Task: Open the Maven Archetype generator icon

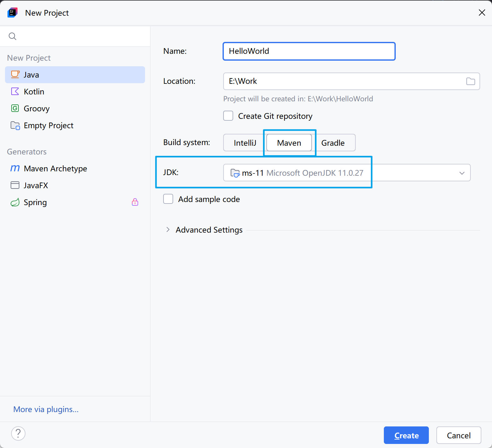Action: pos(15,168)
